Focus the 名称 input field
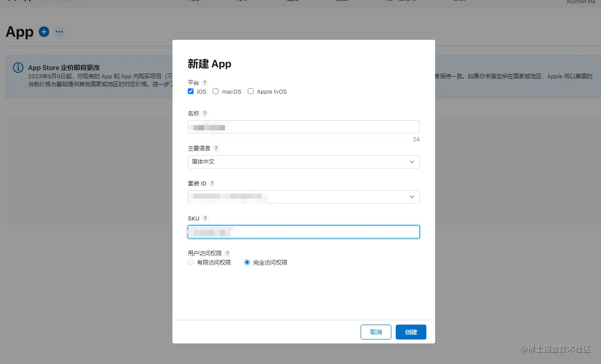Screen dimensions: 601x364 304,127
